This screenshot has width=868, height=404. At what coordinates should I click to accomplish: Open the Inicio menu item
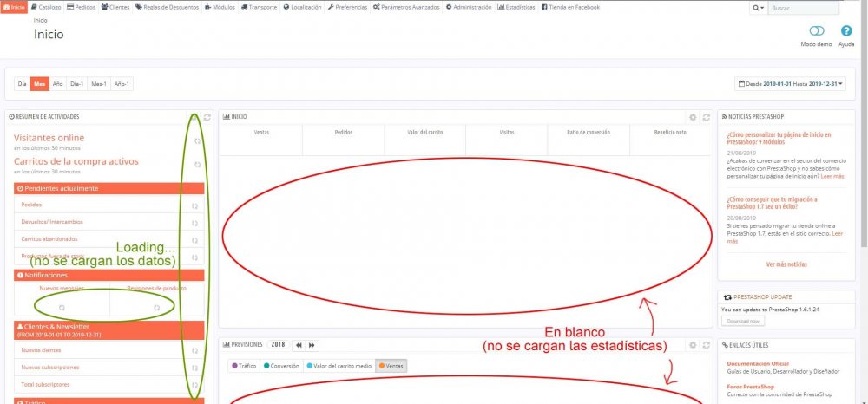[14, 7]
